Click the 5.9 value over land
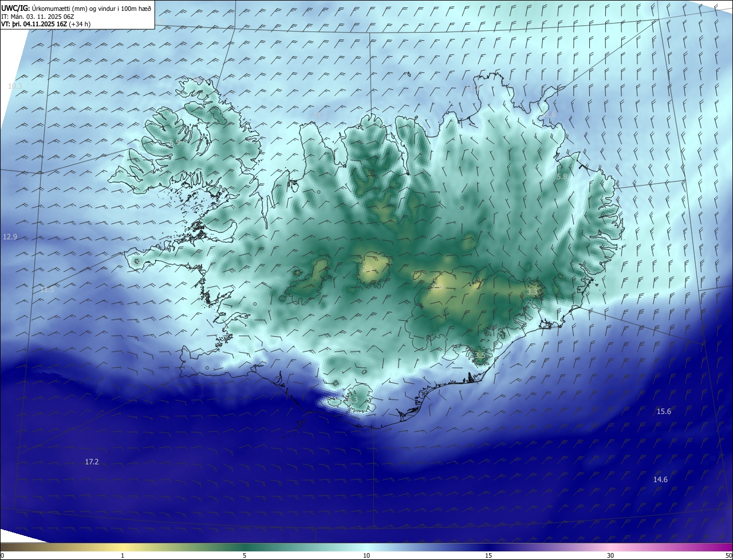Screen dimensions: 733x560 point(175,142)
